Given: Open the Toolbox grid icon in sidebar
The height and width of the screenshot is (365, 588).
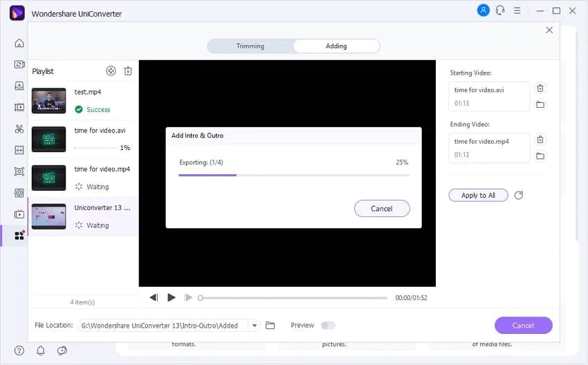Looking at the screenshot, I should click(x=19, y=235).
